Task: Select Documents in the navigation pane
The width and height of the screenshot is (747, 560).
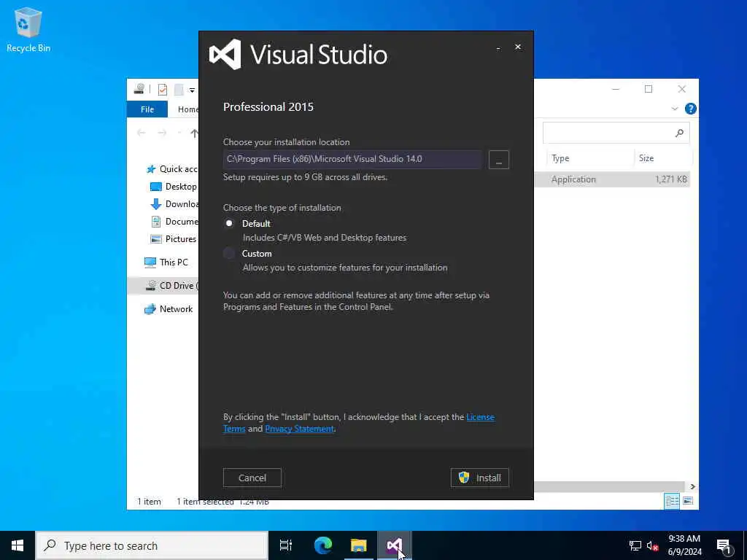Action: (174, 222)
